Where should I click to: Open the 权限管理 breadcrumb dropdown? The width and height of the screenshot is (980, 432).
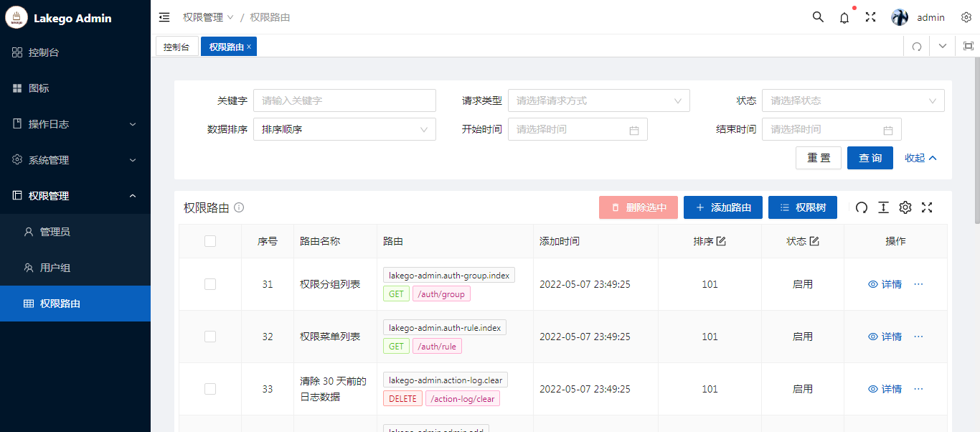pyautogui.click(x=208, y=17)
